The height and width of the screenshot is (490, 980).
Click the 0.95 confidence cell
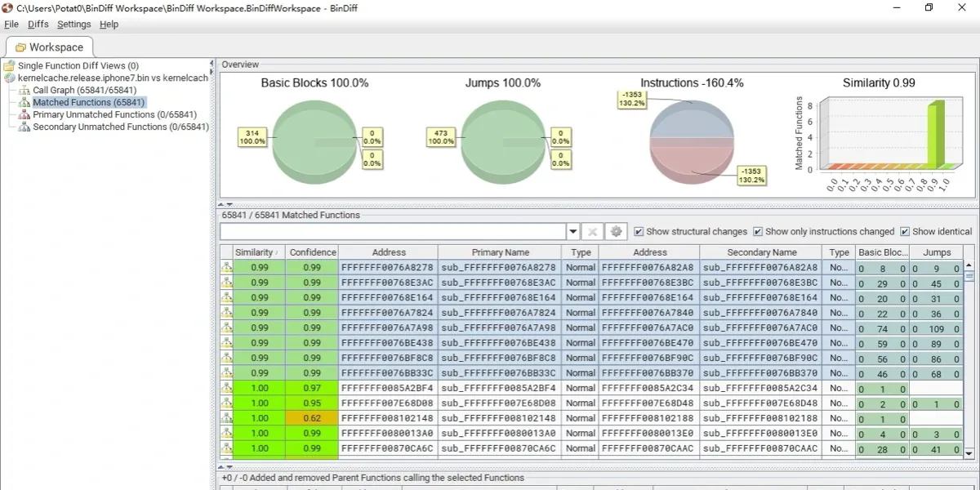[312, 403]
